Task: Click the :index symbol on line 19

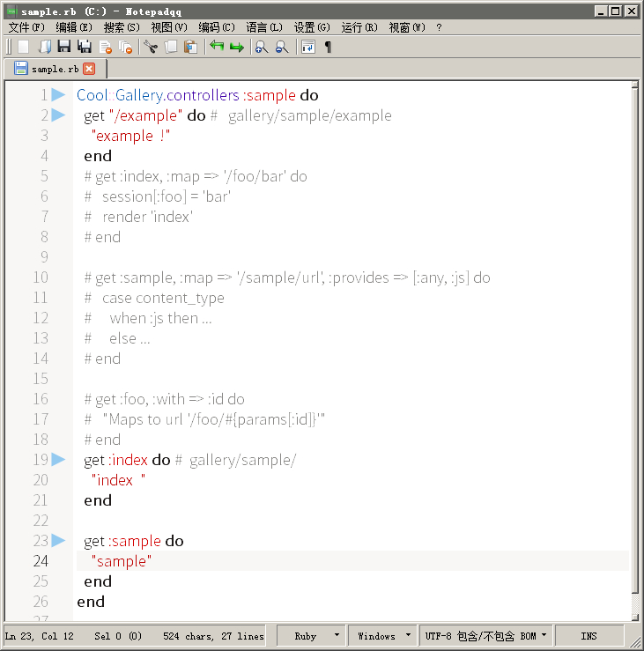Action: 129,460
